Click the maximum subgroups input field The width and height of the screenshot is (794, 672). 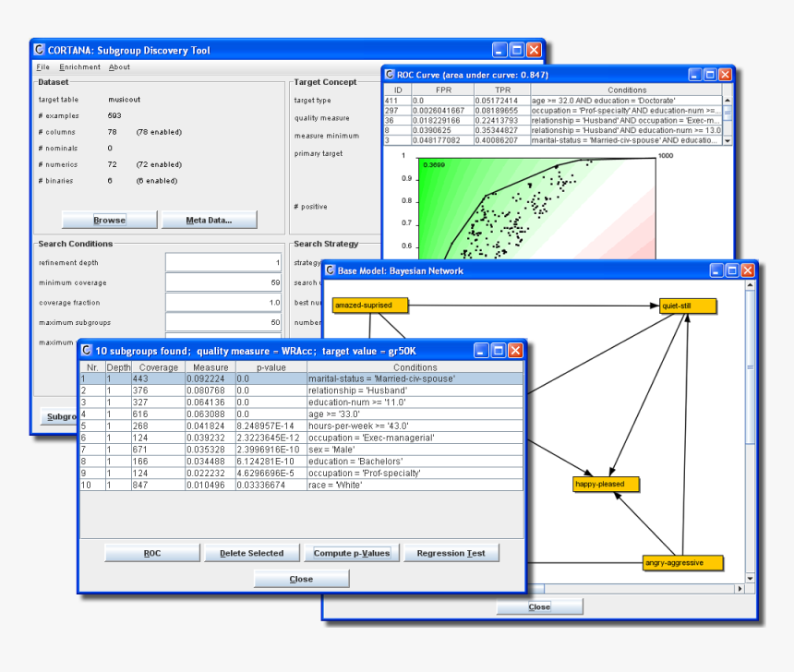click(223, 322)
